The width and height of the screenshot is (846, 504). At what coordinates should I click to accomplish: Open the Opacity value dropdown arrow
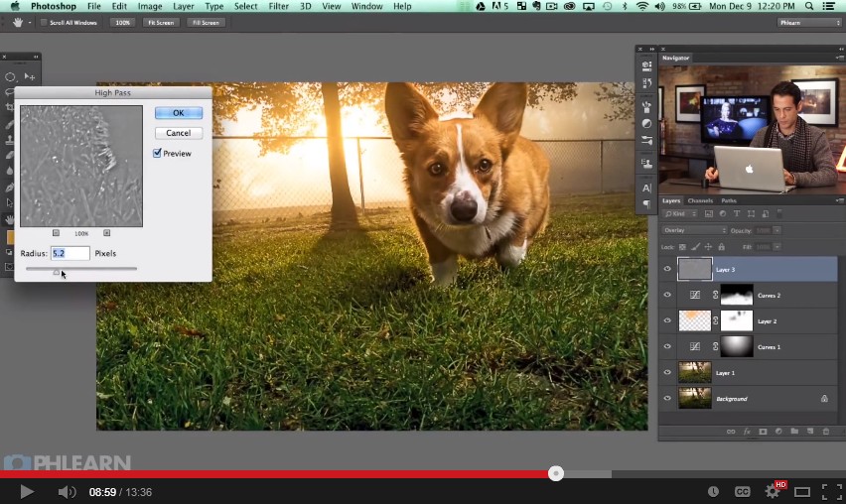tap(776, 230)
